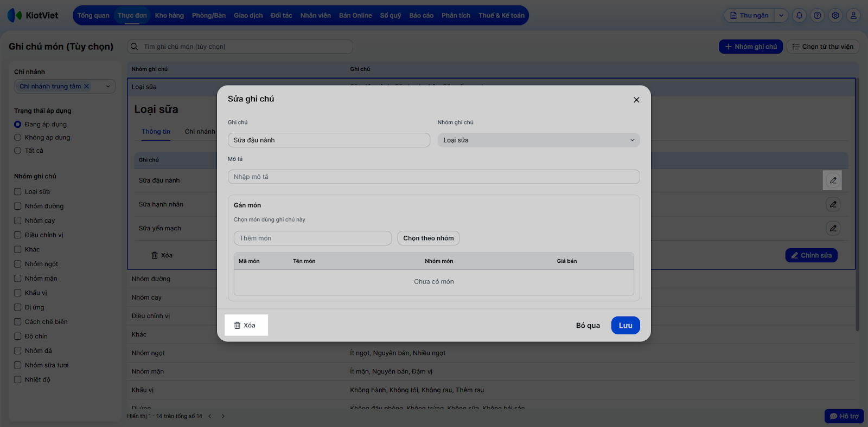Open the Báo cáo menu
The width and height of the screenshot is (868, 427).
click(x=421, y=16)
